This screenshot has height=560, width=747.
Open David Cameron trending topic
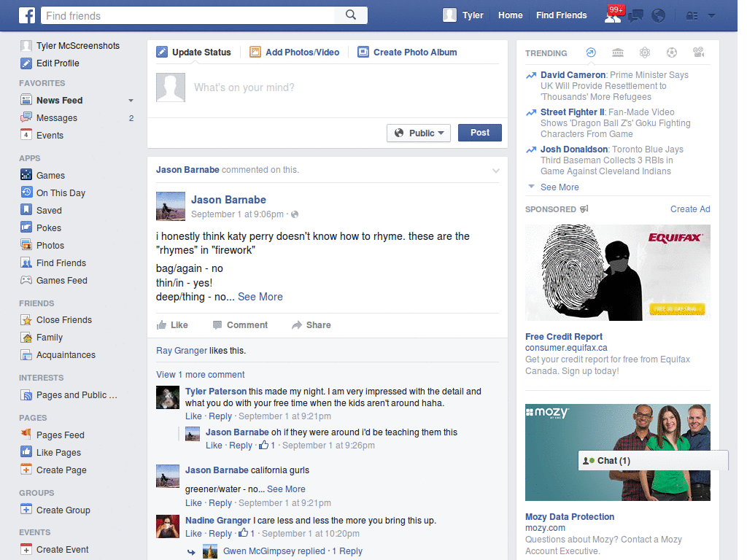click(x=573, y=75)
